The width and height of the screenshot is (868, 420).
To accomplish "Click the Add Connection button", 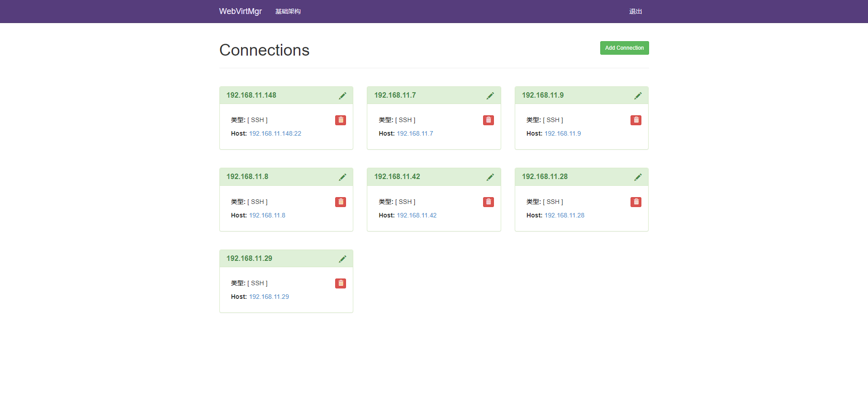I will pyautogui.click(x=624, y=48).
